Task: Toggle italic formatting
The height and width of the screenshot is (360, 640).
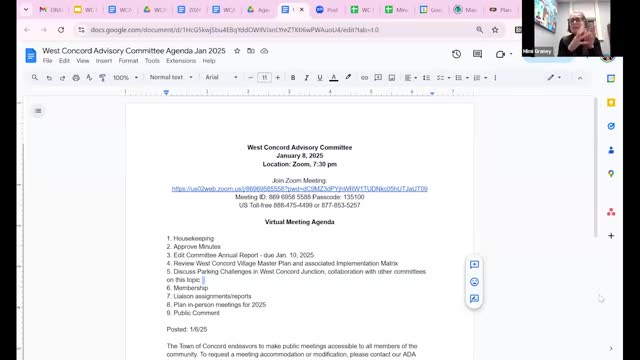Action: point(306,78)
